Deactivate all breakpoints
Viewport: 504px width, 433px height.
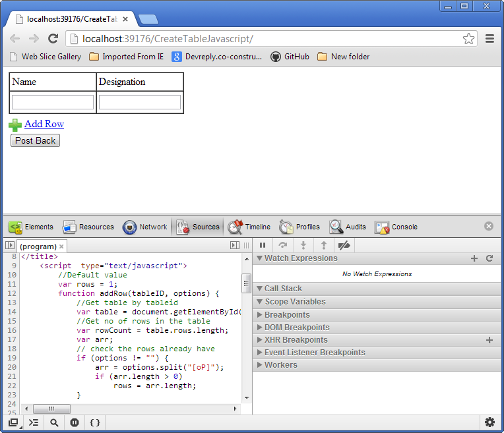pos(344,245)
